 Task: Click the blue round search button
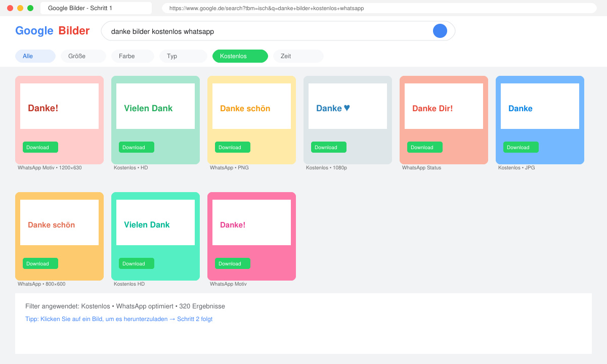pyautogui.click(x=440, y=31)
